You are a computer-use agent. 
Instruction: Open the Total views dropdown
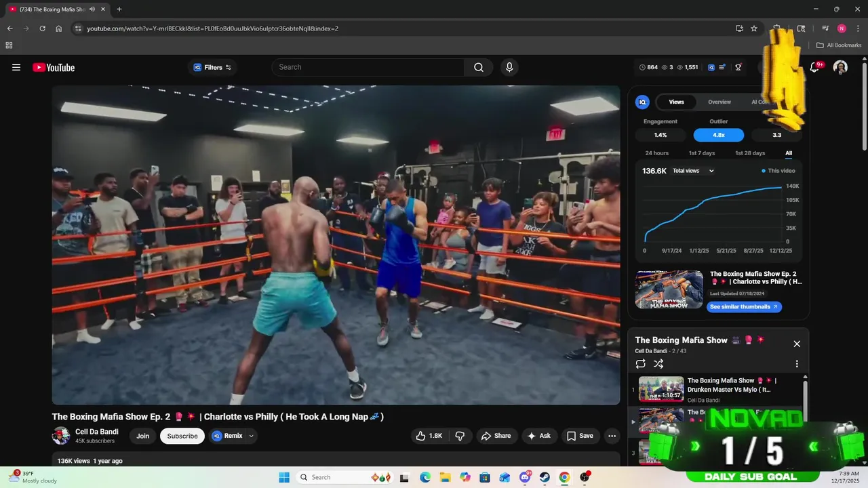pos(693,171)
